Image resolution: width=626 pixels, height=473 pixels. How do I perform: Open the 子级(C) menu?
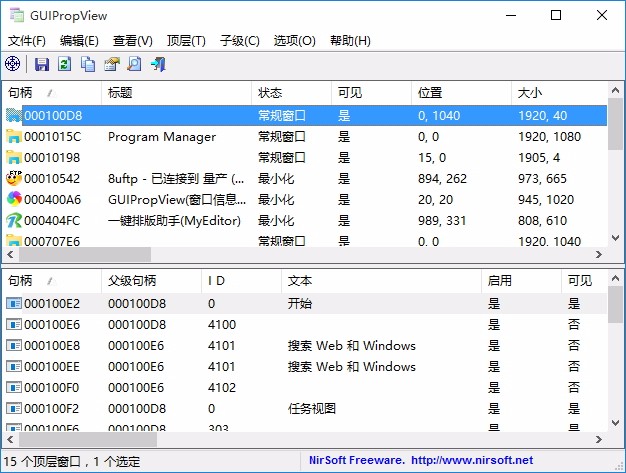coord(240,40)
